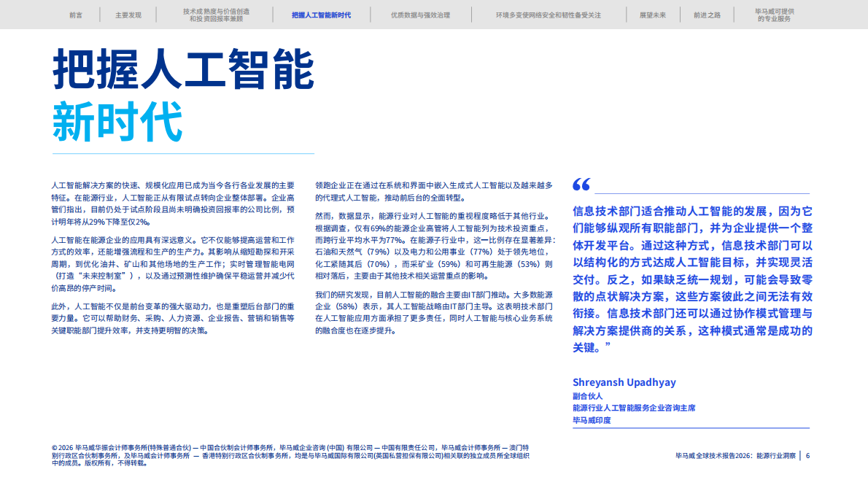
Task: Click the name Shreyansh Upadhyay
Action: [624, 382]
